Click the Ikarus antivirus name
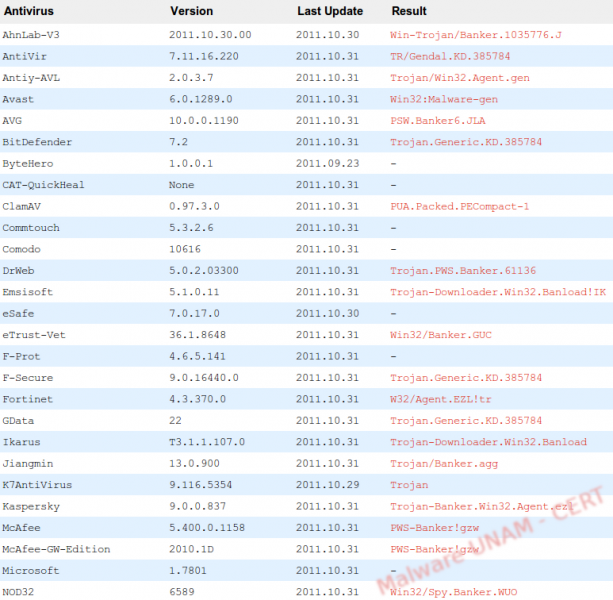Viewport: 613px width, 600px height. click(x=22, y=442)
